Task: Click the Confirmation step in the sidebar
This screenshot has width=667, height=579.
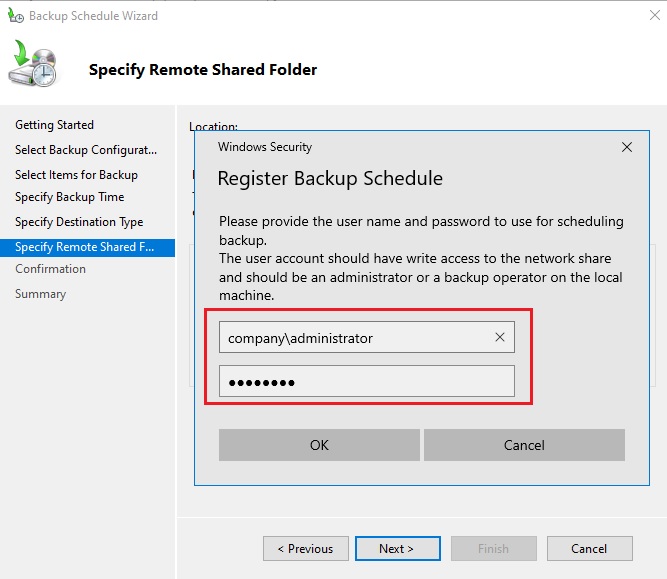Action: pyautogui.click(x=50, y=269)
